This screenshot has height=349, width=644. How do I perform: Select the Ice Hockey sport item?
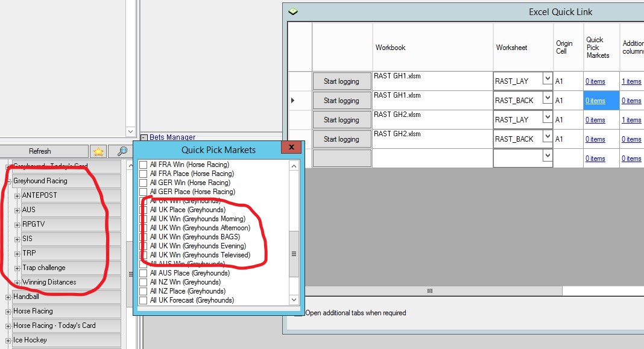(30, 340)
